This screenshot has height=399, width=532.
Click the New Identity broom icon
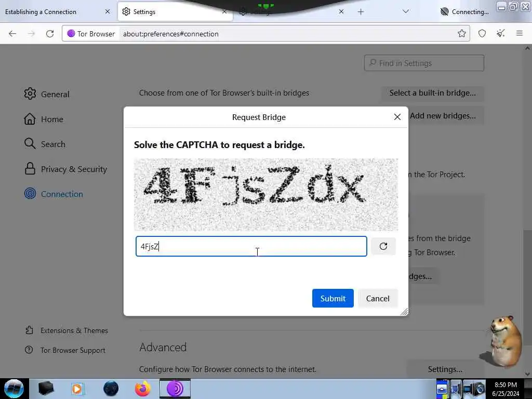(x=501, y=33)
